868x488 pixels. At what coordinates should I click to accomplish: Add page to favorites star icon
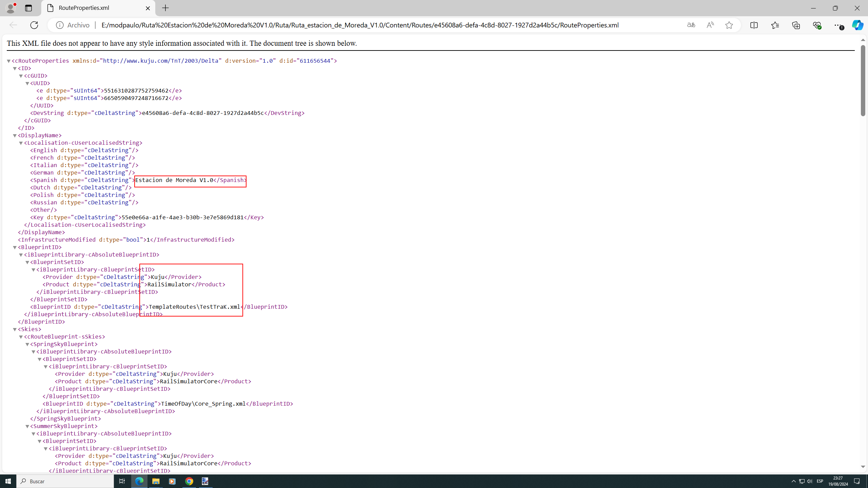pos(729,25)
